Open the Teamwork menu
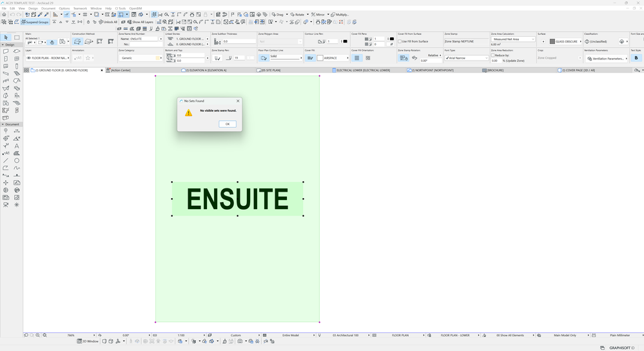644x351 pixels. [x=80, y=8]
